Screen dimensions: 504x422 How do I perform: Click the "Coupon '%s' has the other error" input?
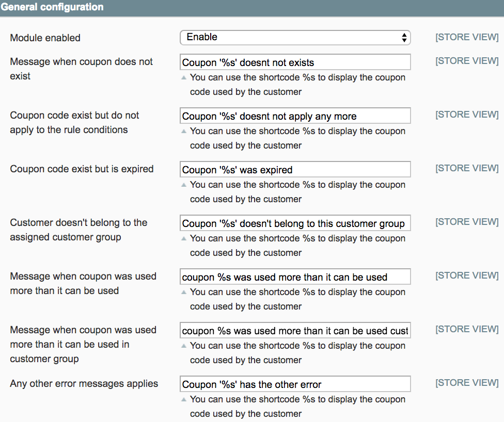(295, 384)
